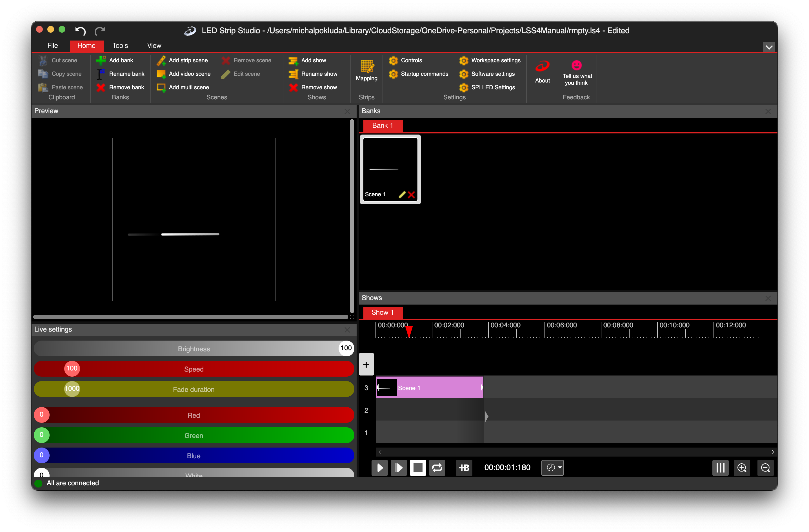Click the timeline scroll right arrow

pyautogui.click(x=773, y=452)
